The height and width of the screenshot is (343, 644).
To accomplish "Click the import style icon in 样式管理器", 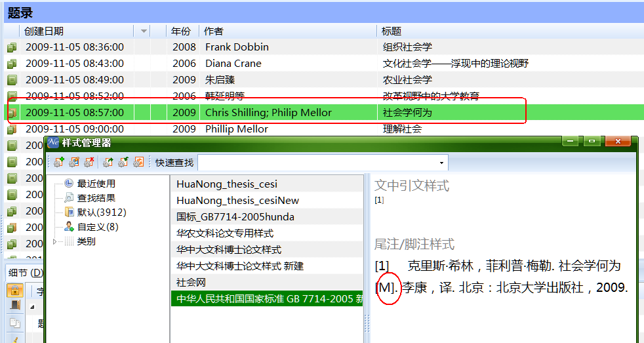I will point(123,162).
